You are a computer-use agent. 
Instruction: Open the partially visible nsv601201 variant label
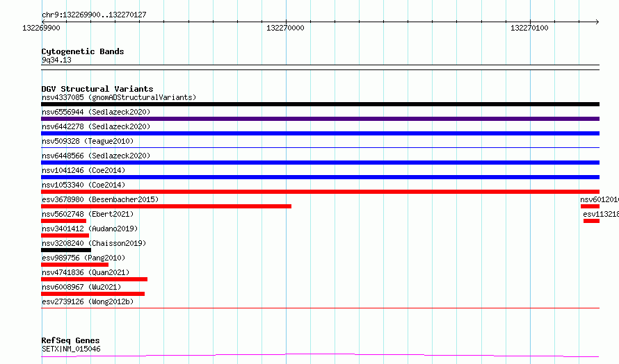tap(600, 199)
